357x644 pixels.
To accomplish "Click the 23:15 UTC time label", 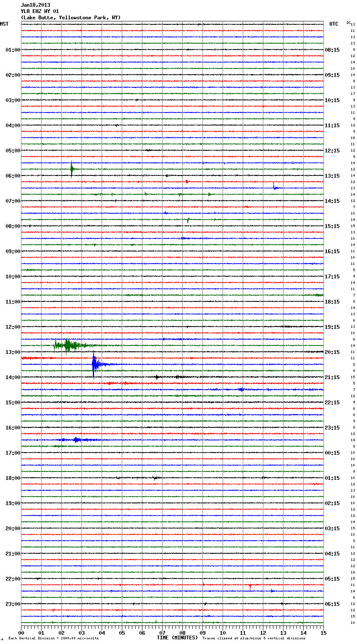I will [332, 428].
